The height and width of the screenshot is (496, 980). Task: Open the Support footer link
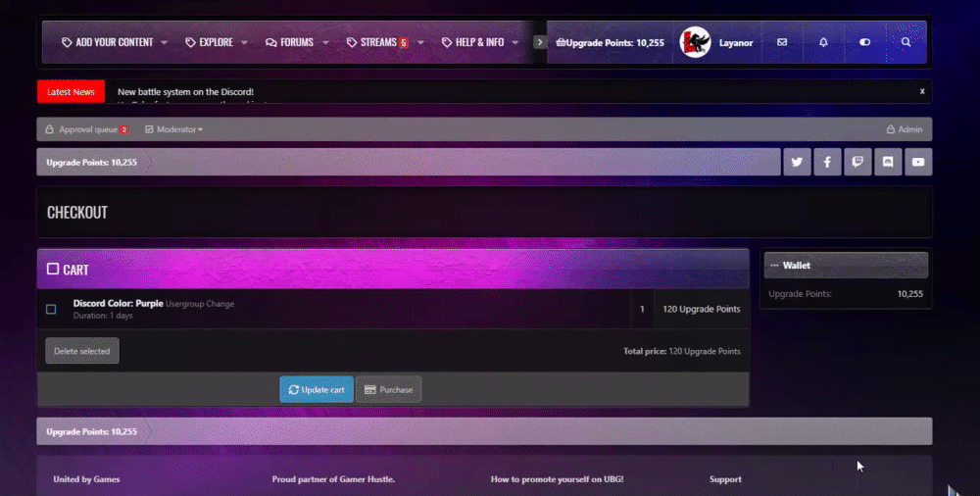(x=725, y=479)
